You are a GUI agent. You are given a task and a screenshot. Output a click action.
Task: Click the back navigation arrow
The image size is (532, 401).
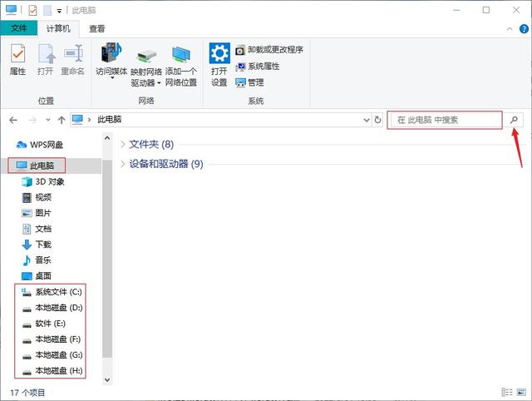click(x=13, y=120)
